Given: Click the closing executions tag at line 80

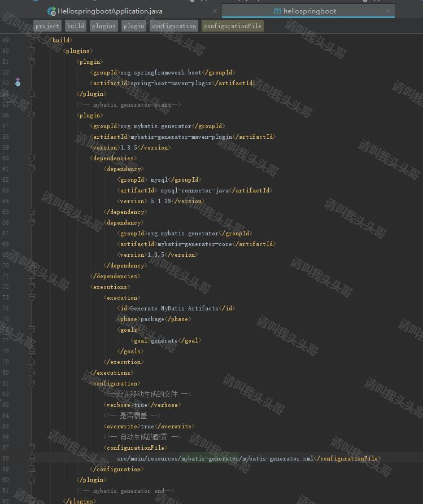Looking at the screenshot, I should tap(112, 373).
